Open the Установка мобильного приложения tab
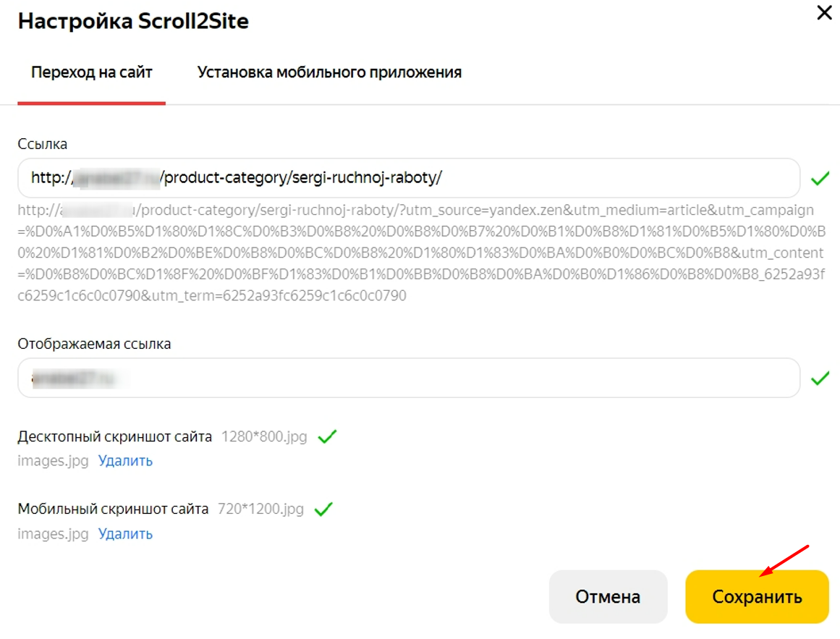 coord(329,72)
